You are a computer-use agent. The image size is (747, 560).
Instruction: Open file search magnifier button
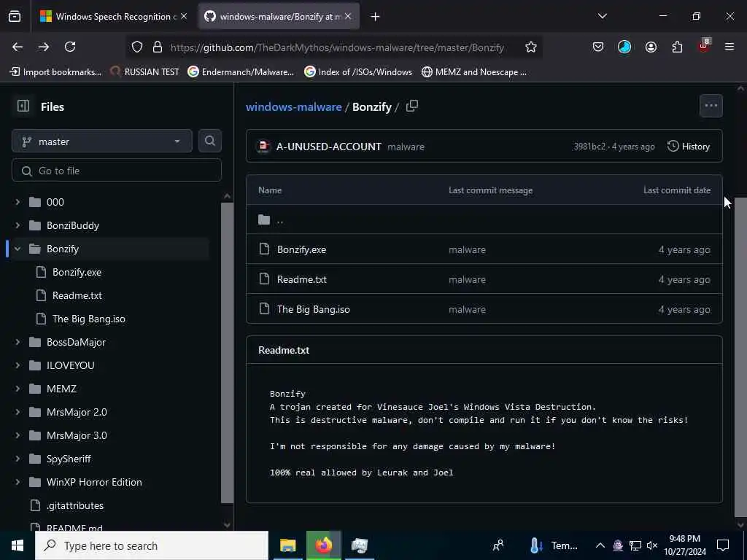(x=209, y=141)
